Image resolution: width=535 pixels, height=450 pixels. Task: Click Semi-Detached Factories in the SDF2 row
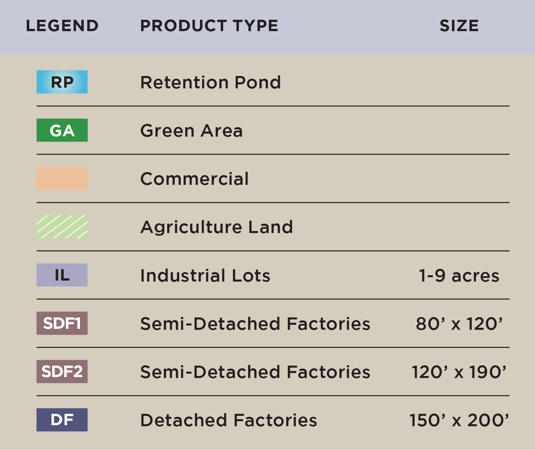(255, 372)
